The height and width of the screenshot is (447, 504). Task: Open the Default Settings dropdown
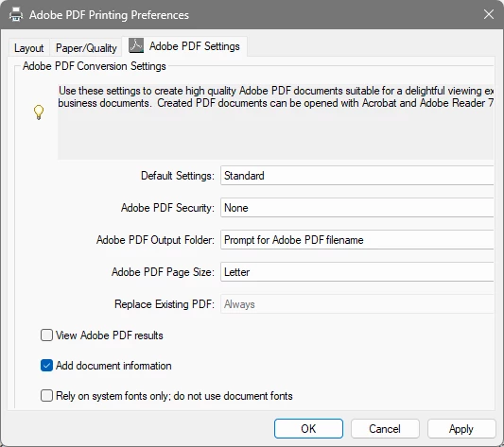[x=357, y=176]
